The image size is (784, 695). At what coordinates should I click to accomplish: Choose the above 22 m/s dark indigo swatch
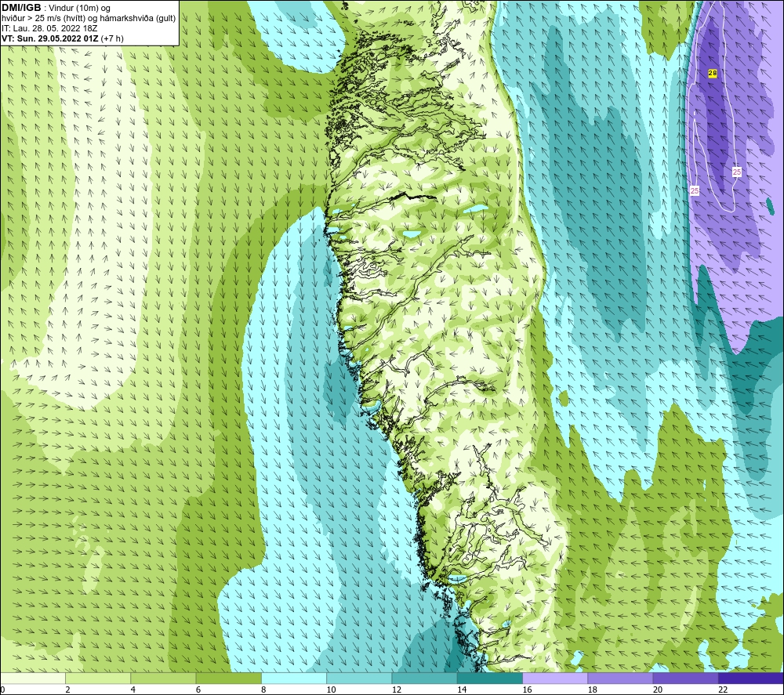pos(750,678)
